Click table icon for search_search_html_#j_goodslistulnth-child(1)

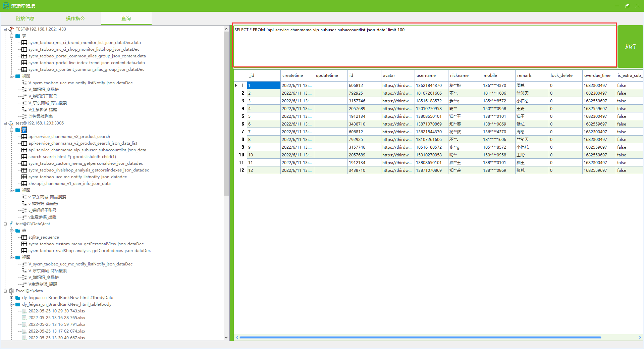click(x=24, y=157)
